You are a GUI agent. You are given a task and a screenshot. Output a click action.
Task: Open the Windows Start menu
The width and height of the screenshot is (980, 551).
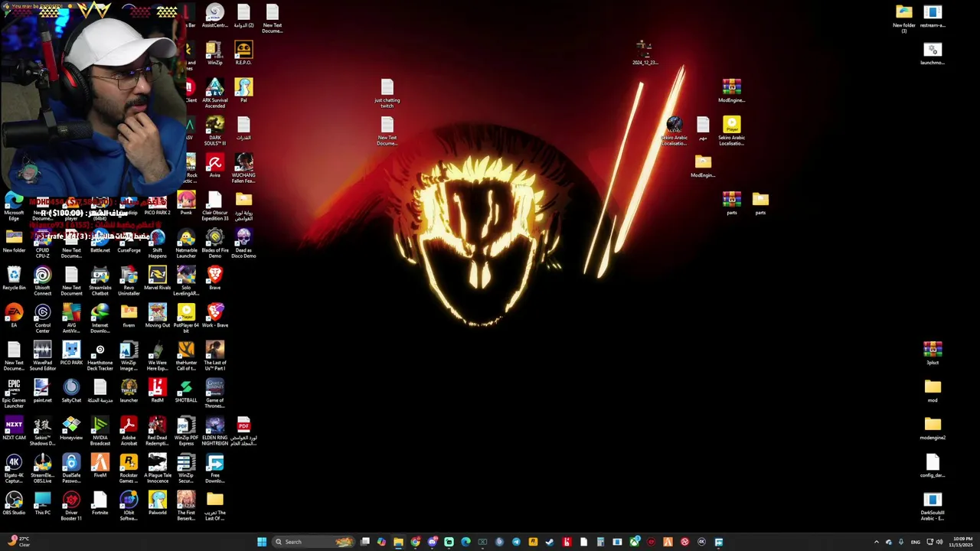tap(262, 542)
